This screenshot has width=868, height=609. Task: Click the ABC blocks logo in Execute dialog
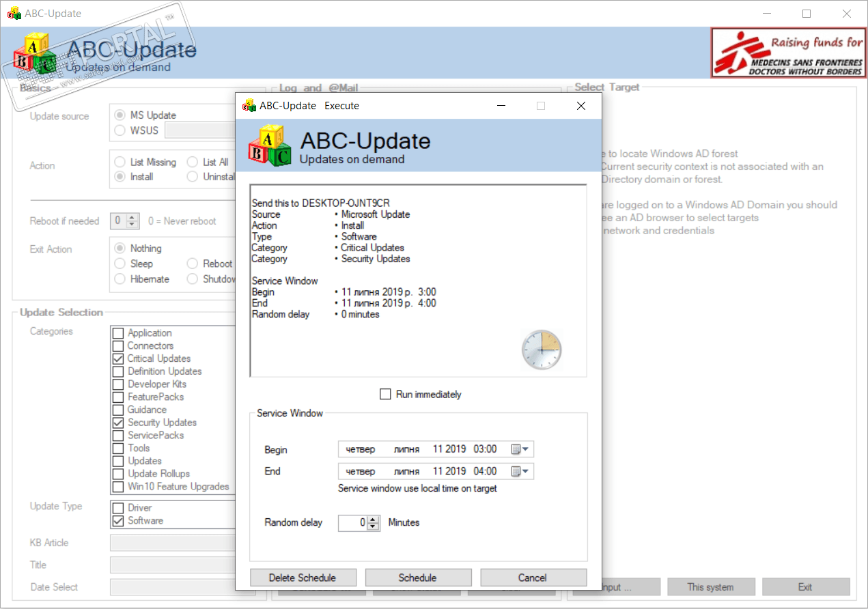[269, 145]
